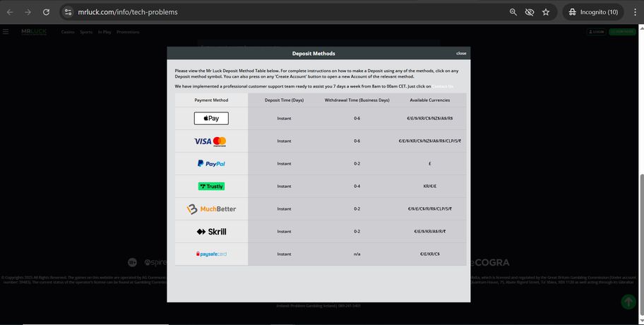Image resolution: width=644 pixels, height=325 pixels.
Task: Click the zoom magnifier icon in address bar
Action: 513,12
